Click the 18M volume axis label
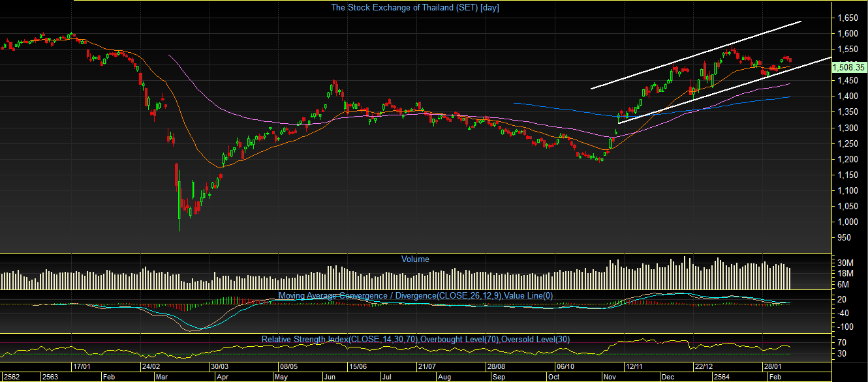The image size is (868, 382). [x=845, y=274]
